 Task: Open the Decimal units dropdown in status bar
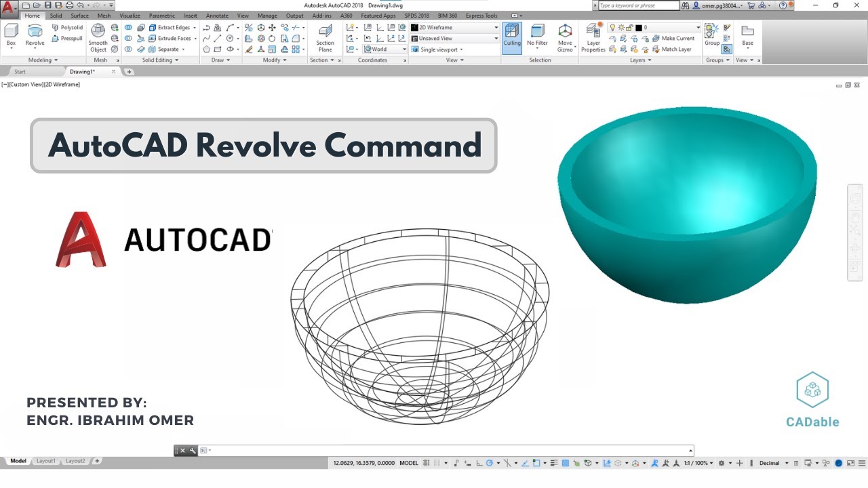click(774, 463)
